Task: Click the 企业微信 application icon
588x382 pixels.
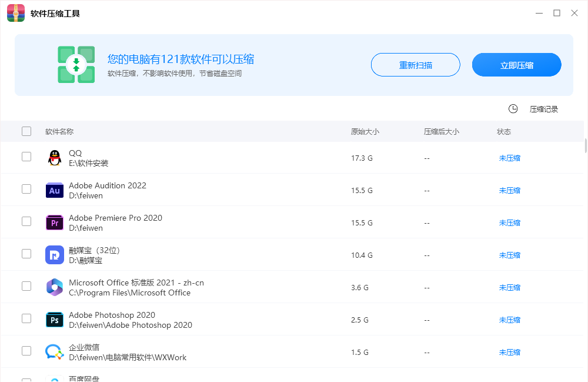Action: [54, 350]
